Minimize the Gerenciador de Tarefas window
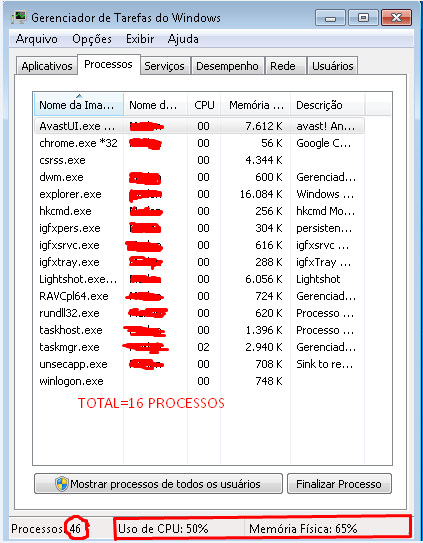Image resolution: width=423 pixels, height=543 pixels. tap(330, 17)
